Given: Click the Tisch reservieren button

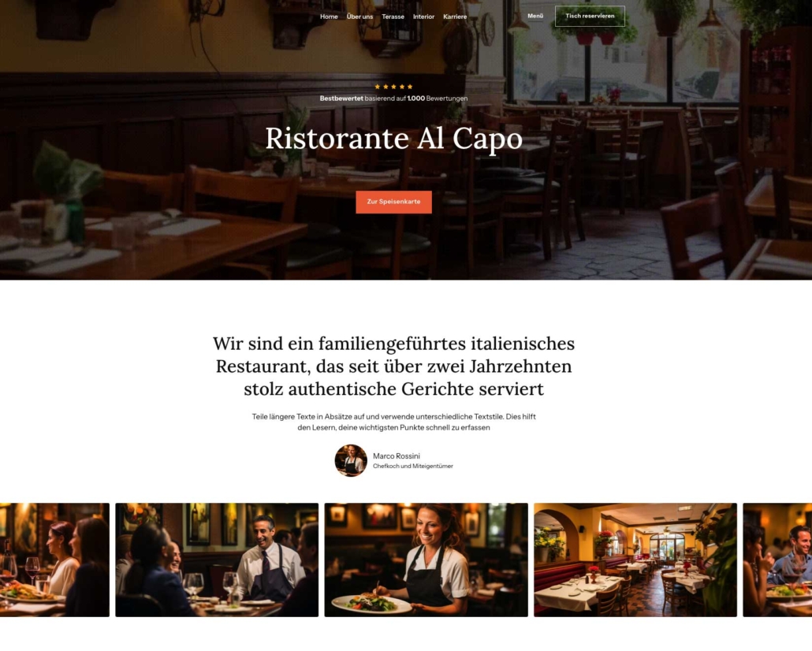Looking at the screenshot, I should [x=590, y=16].
